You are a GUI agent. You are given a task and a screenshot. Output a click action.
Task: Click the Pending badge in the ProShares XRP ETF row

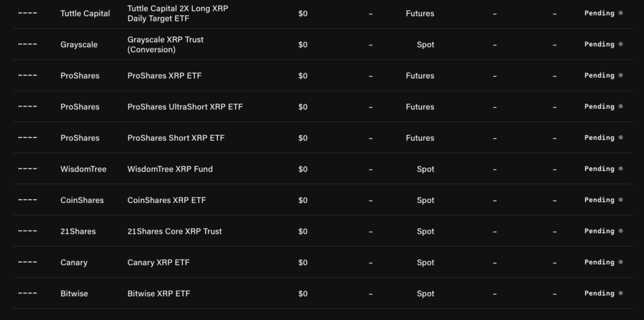point(599,75)
